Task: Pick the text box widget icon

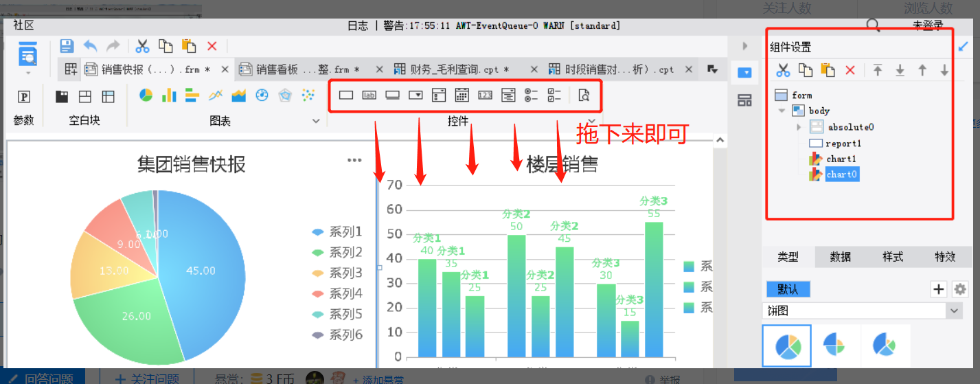Action: (346, 95)
